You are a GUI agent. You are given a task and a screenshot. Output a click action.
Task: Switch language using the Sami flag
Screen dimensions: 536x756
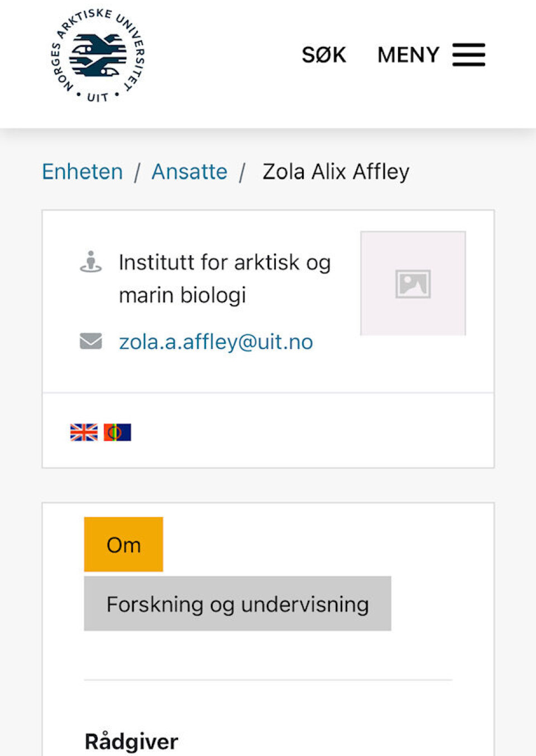(117, 432)
